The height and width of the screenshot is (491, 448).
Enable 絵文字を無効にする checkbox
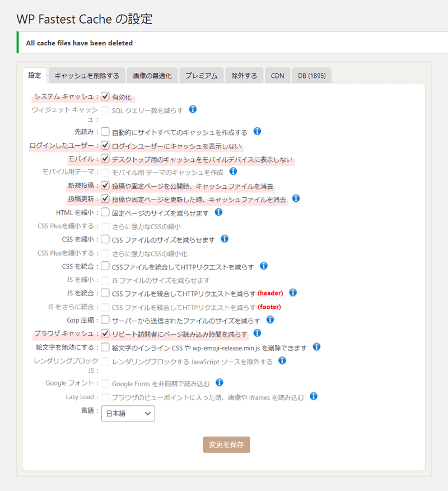coord(105,347)
